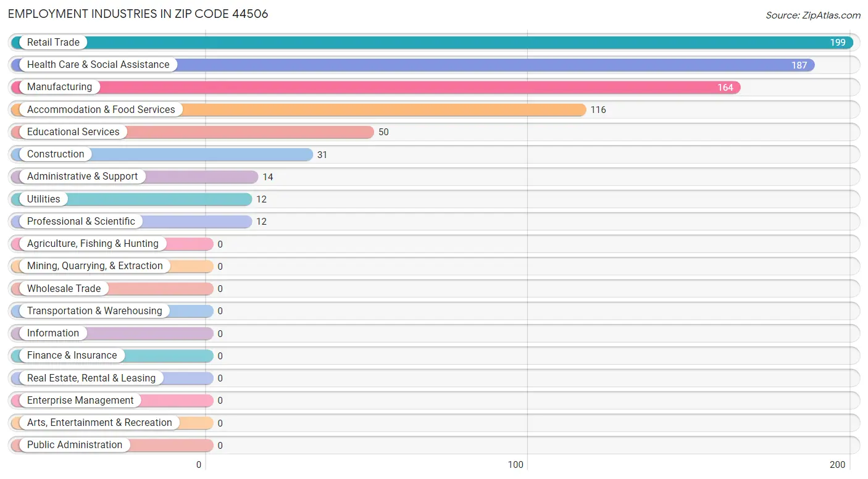
Task: Select the Utilities bar label
Action: tap(44, 199)
